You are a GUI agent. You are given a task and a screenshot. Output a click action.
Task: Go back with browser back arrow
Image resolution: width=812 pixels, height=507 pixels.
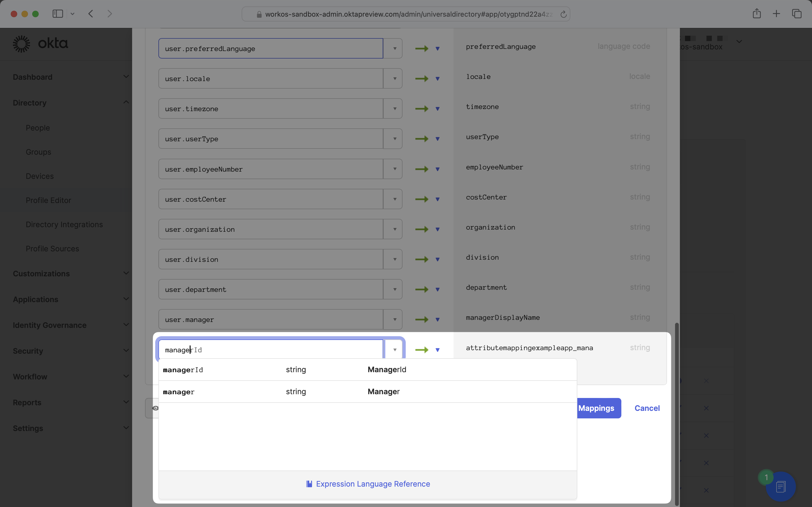[x=90, y=14]
